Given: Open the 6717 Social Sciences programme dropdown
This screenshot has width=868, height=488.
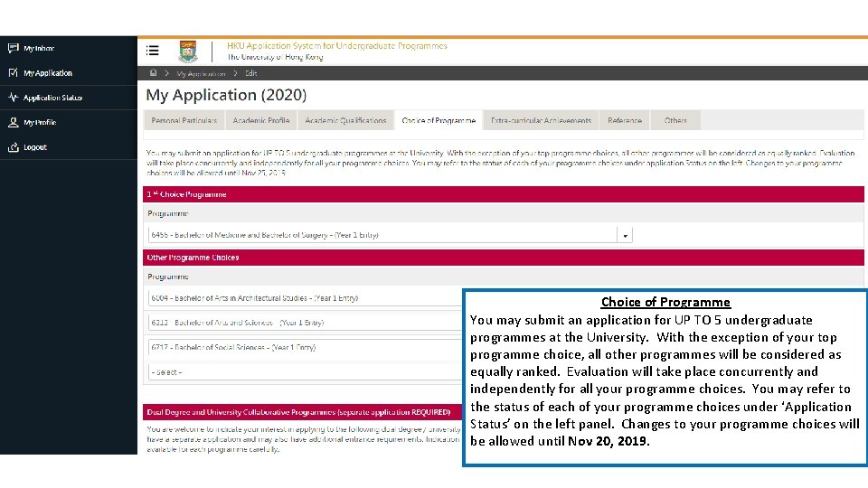Looking at the screenshot, I should (x=305, y=347).
